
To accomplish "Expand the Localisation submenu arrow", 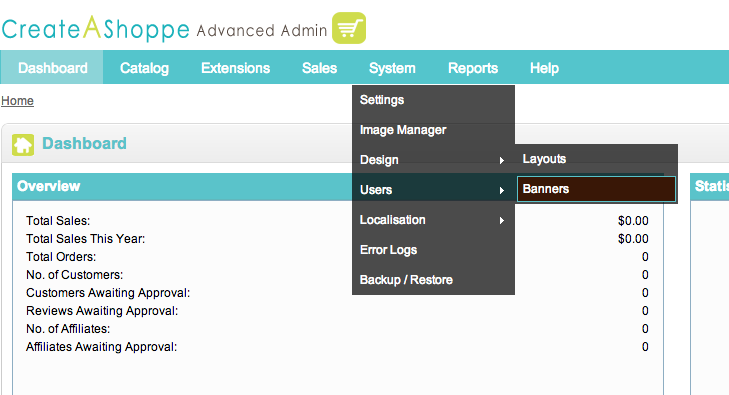I will 502,220.
